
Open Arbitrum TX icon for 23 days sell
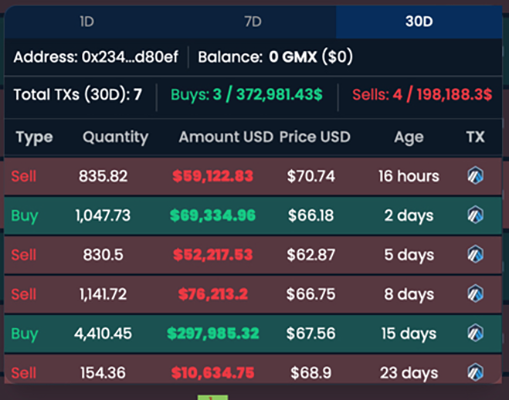coord(475,372)
